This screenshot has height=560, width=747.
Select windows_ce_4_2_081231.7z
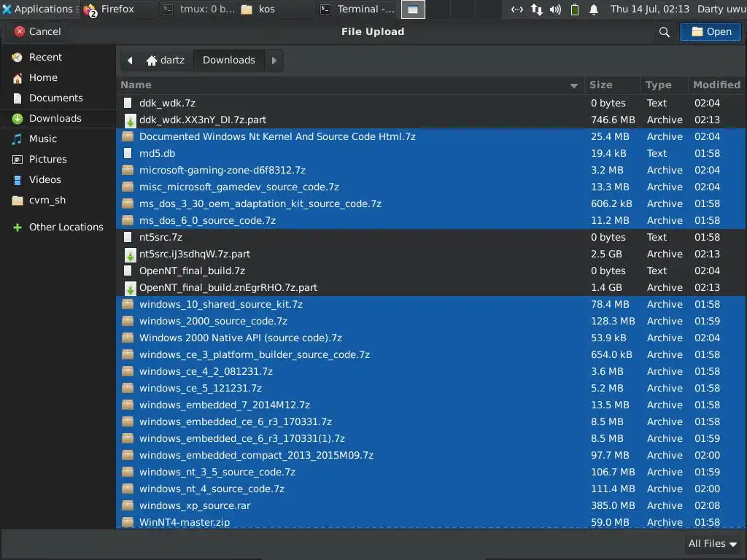[431, 371]
